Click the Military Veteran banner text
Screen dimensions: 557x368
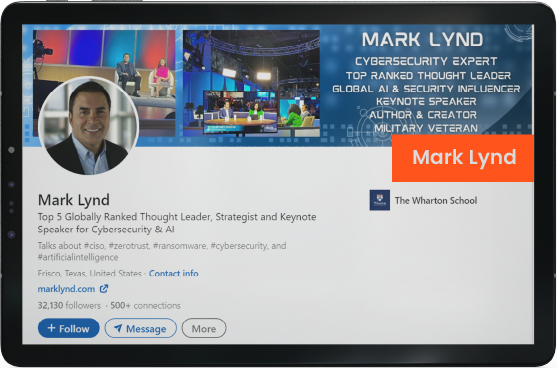tap(426, 128)
